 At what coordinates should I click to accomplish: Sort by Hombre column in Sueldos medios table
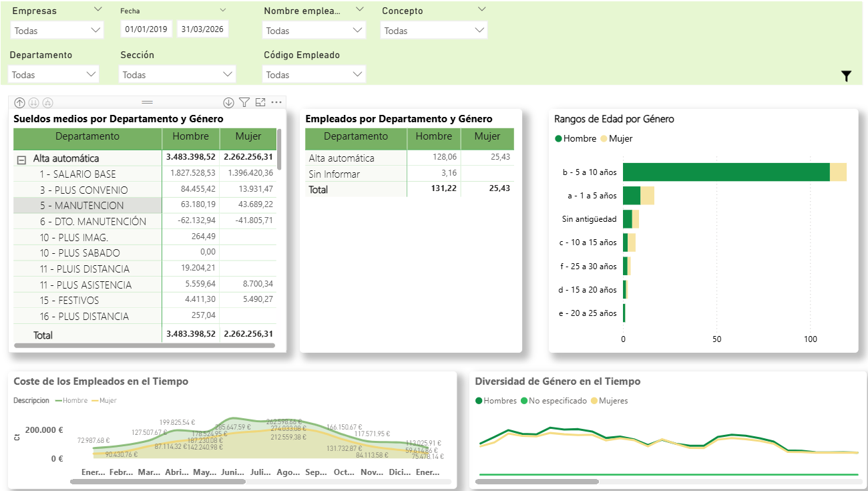click(190, 137)
